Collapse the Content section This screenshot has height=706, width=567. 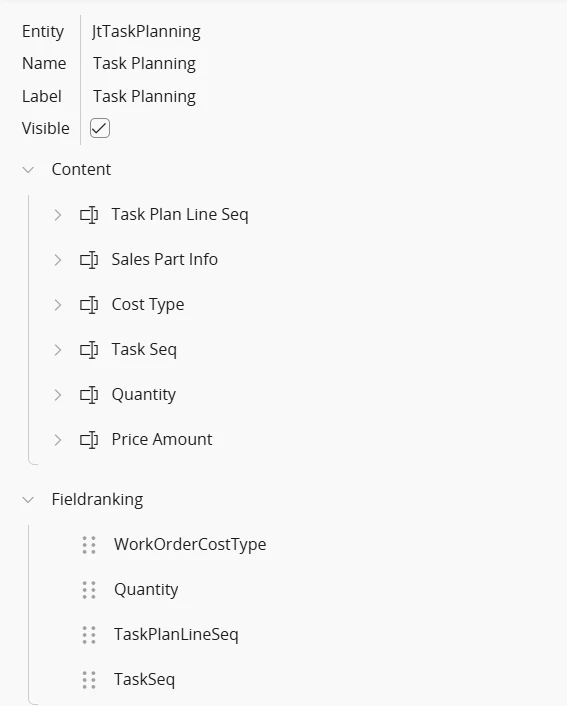coord(28,170)
